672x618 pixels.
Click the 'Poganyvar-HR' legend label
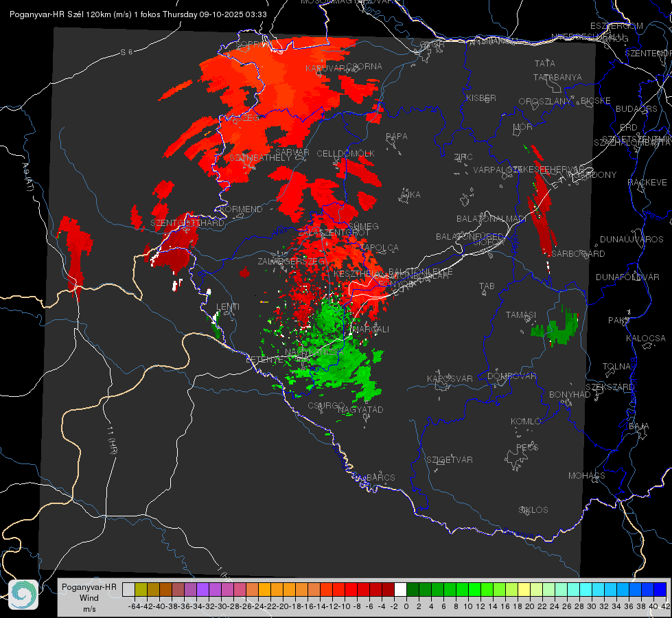(x=89, y=586)
